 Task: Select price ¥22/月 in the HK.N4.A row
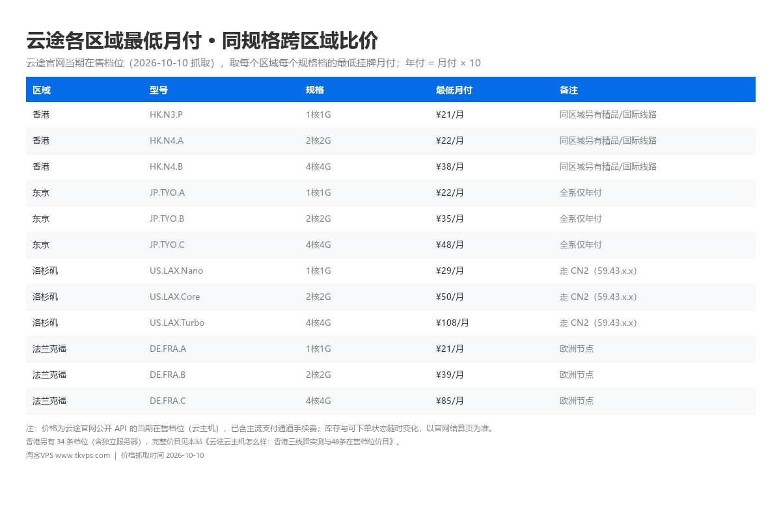(x=450, y=140)
